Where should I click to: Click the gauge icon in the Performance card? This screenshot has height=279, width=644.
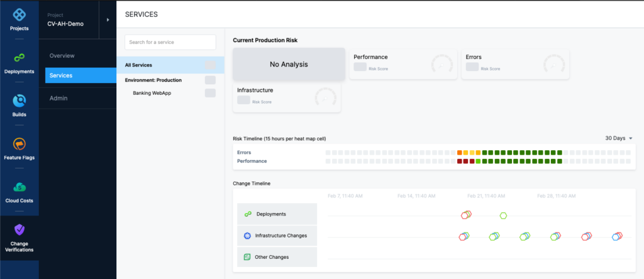coord(441,65)
